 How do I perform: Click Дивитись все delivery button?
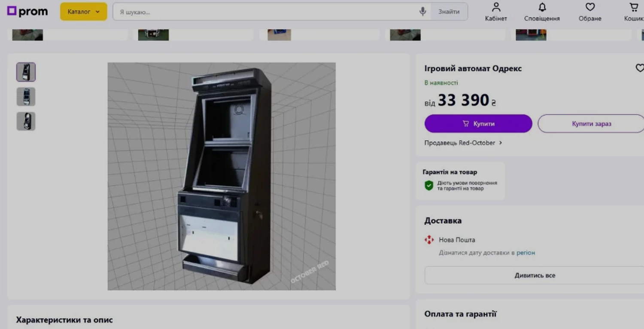tap(535, 275)
